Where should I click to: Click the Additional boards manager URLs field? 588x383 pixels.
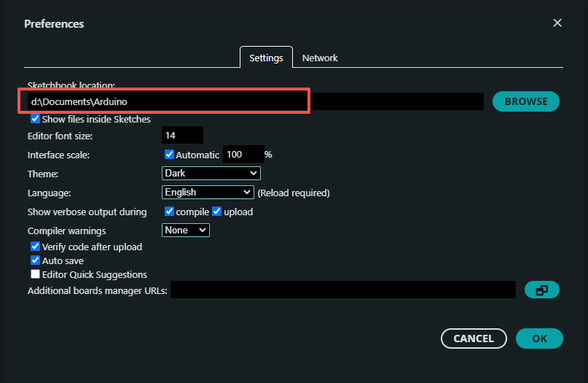[343, 290]
